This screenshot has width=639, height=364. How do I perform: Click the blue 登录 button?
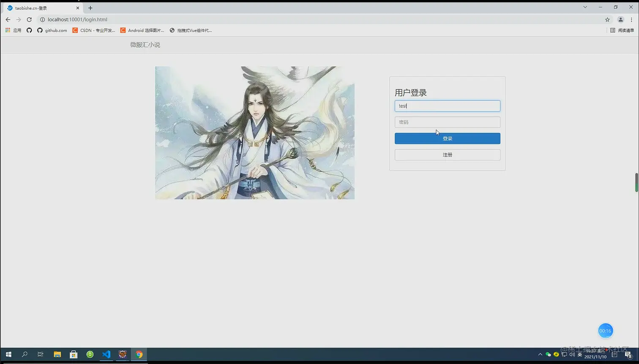(447, 139)
